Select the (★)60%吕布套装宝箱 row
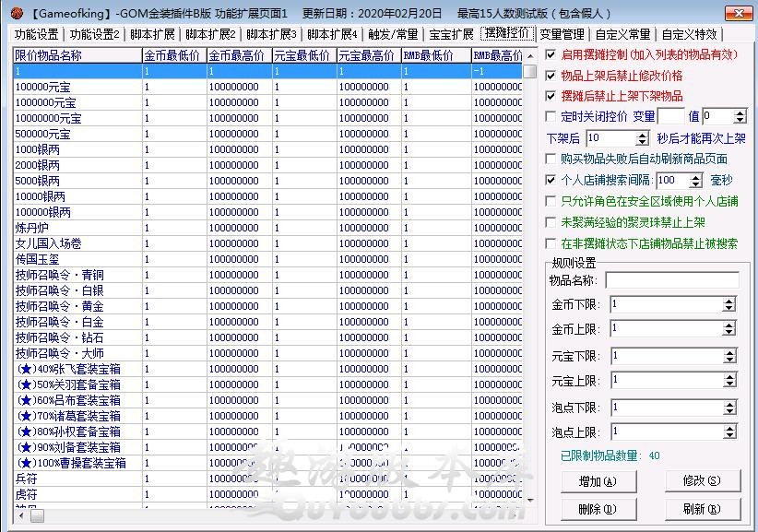758x532 pixels. point(267,400)
